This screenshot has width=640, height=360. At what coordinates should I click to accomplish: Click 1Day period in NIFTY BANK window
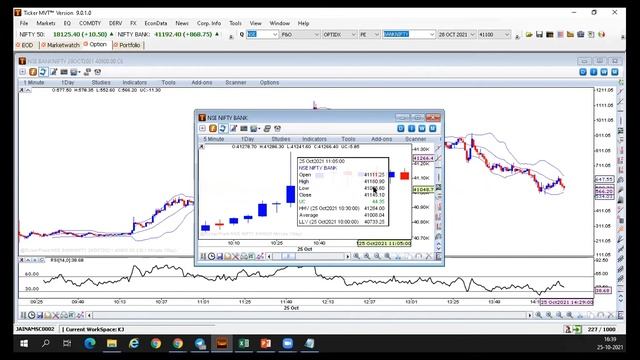(247, 139)
